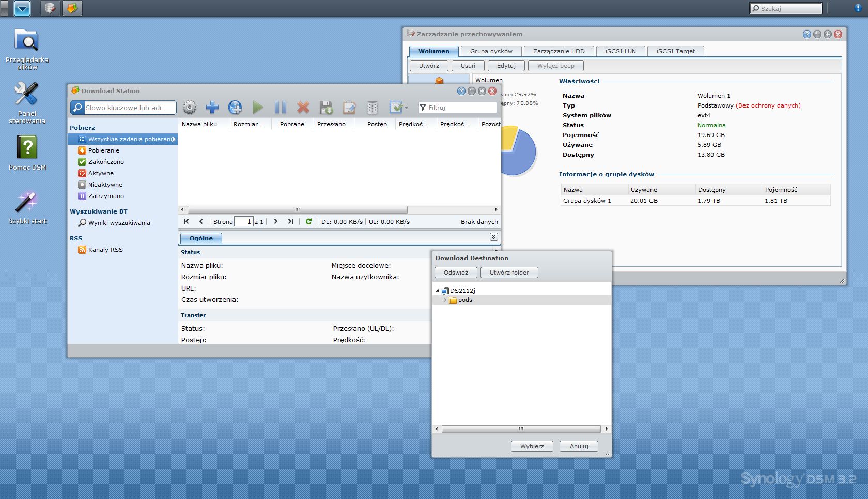Open Download Station settings gear

point(190,108)
